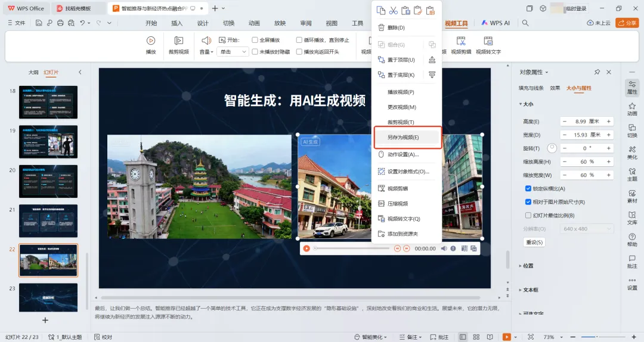The image size is (644, 342).
Task: Check the best scale for slide show checkbox
Action: (x=528, y=215)
